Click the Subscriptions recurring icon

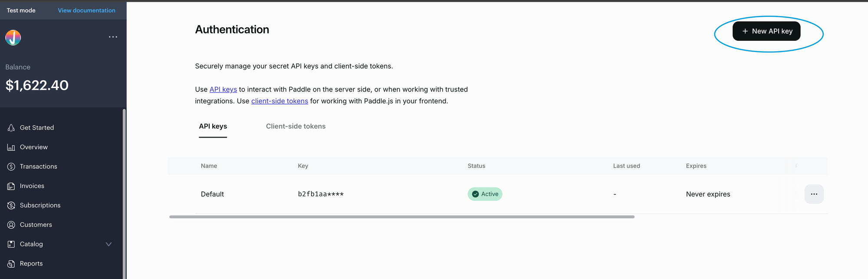pyautogui.click(x=11, y=205)
